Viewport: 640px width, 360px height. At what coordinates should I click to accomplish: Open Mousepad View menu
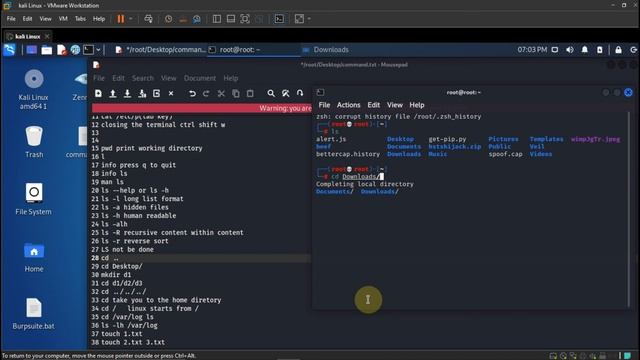pyautogui.click(x=169, y=78)
